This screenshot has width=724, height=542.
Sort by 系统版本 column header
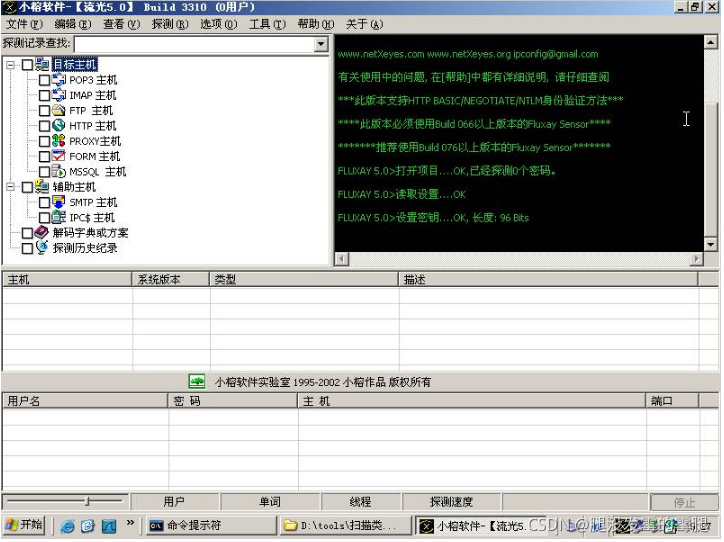click(171, 279)
